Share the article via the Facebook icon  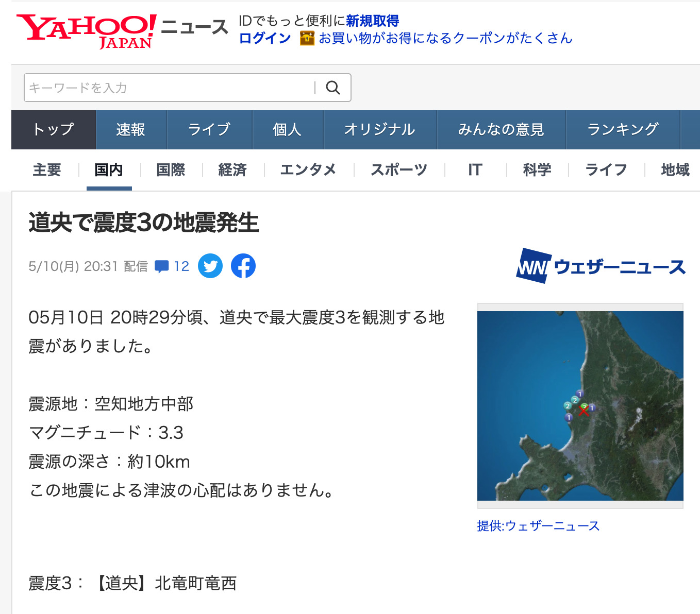243,266
